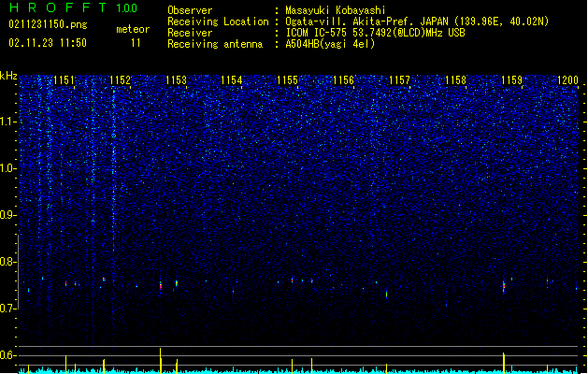Click the 0.7 kHz axis label
Viewport: 588px width, 374px height.
tap(8, 309)
